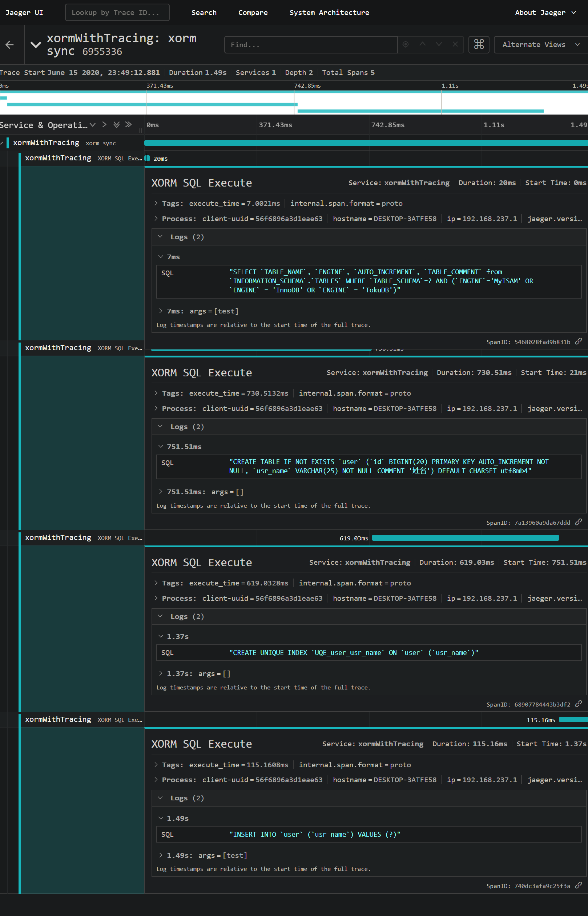Copy link for SpanID 7a13960a9da67ddd

[x=579, y=522]
